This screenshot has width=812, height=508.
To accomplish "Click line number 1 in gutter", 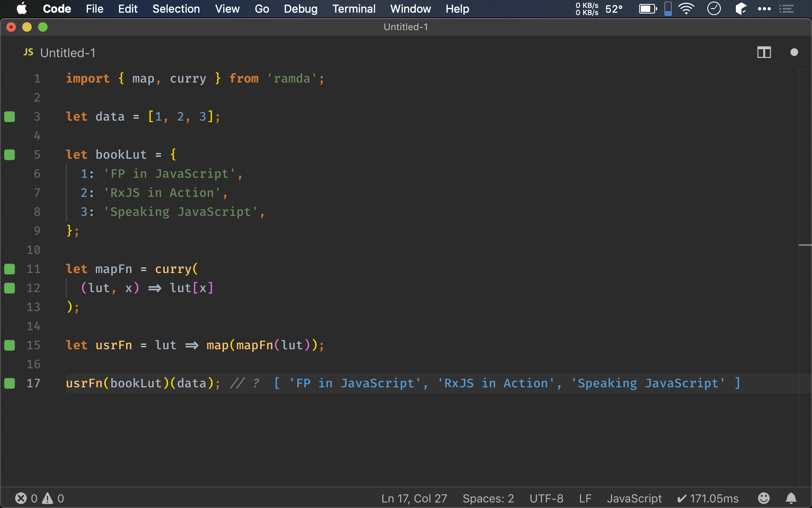I will pyautogui.click(x=37, y=79).
